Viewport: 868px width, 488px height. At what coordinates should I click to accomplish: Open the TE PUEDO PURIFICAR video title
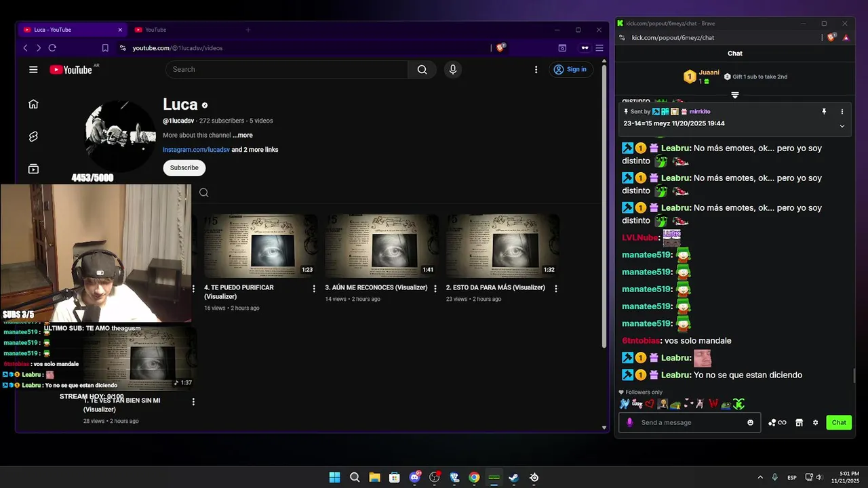[x=239, y=292]
